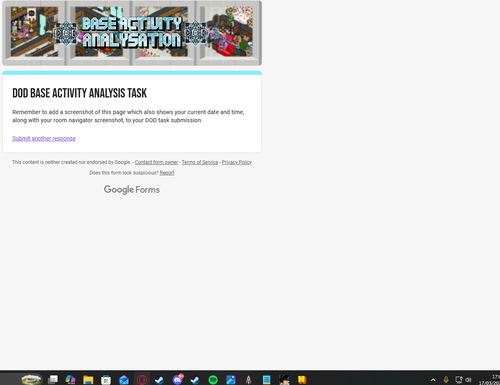The height and width of the screenshot is (385, 500).
Task: Open the Photos app taskbar icon
Action: pos(231,379)
